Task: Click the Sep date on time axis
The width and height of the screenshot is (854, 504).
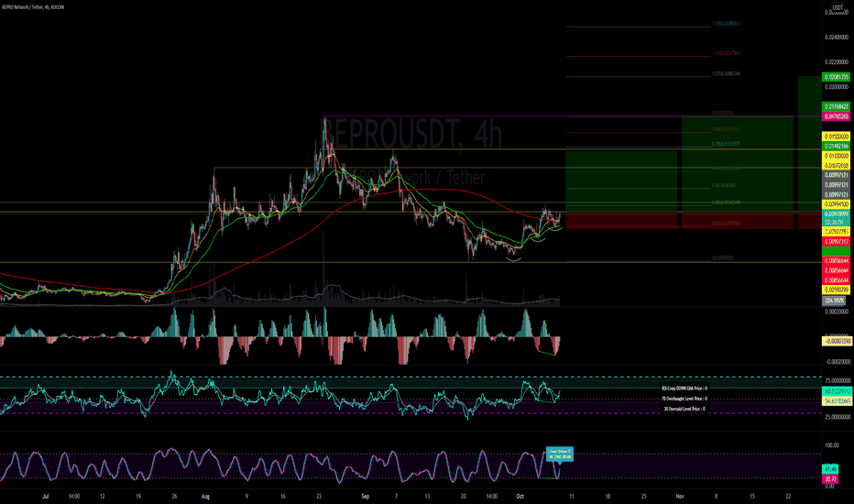Action: pos(366,497)
